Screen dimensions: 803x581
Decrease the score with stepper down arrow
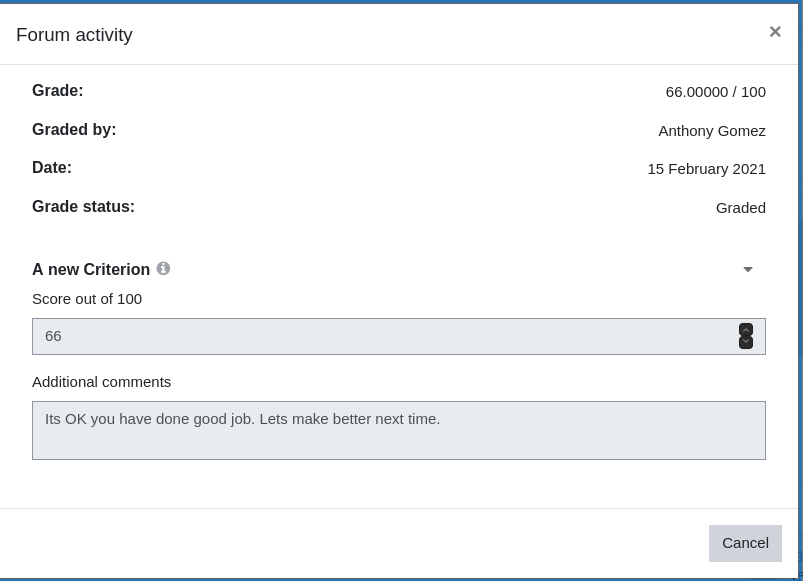[x=746, y=342]
